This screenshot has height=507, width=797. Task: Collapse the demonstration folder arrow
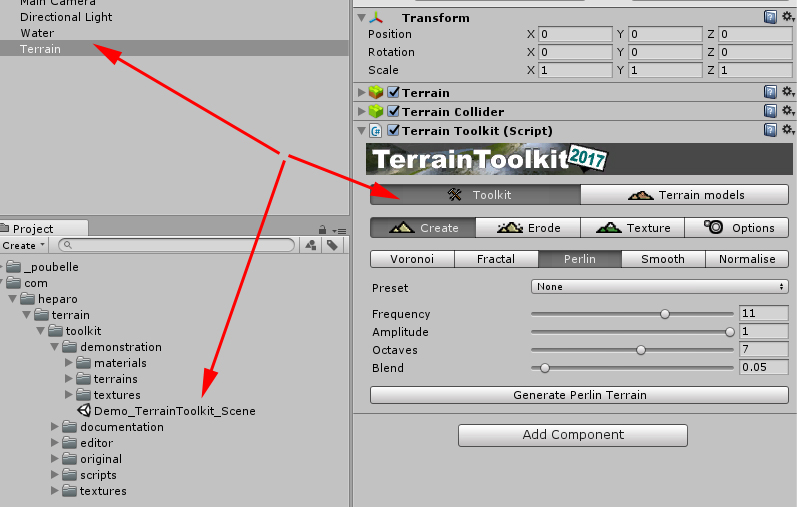pos(55,347)
